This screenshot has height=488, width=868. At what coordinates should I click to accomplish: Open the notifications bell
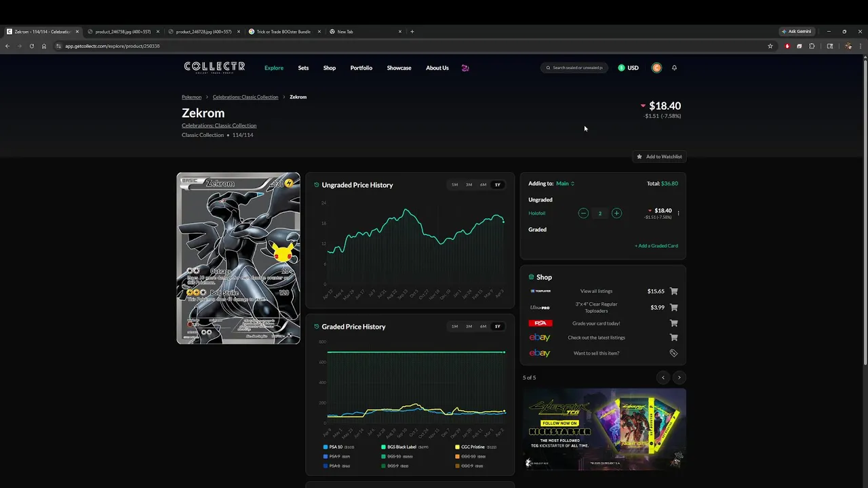click(x=674, y=68)
